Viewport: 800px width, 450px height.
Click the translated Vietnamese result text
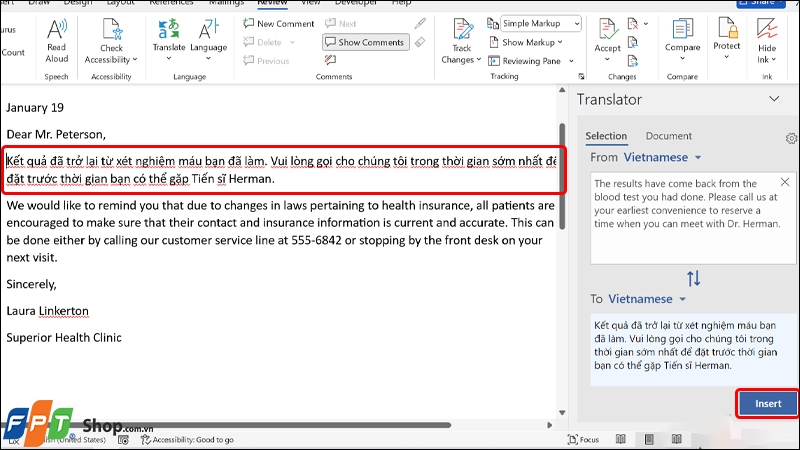coord(686,345)
